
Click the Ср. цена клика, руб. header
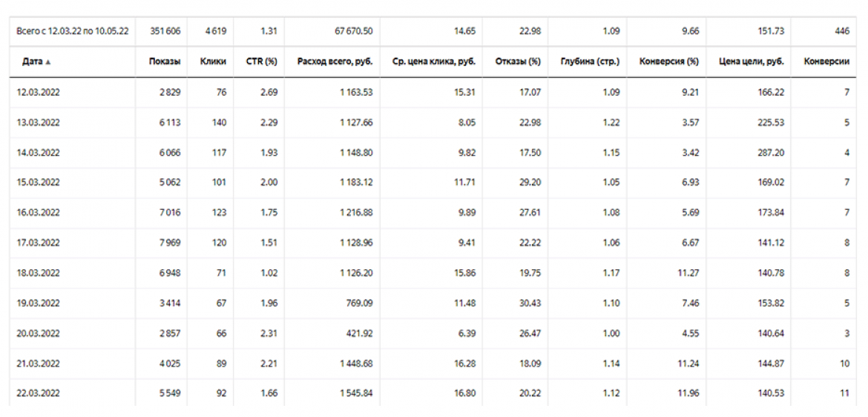click(x=433, y=62)
